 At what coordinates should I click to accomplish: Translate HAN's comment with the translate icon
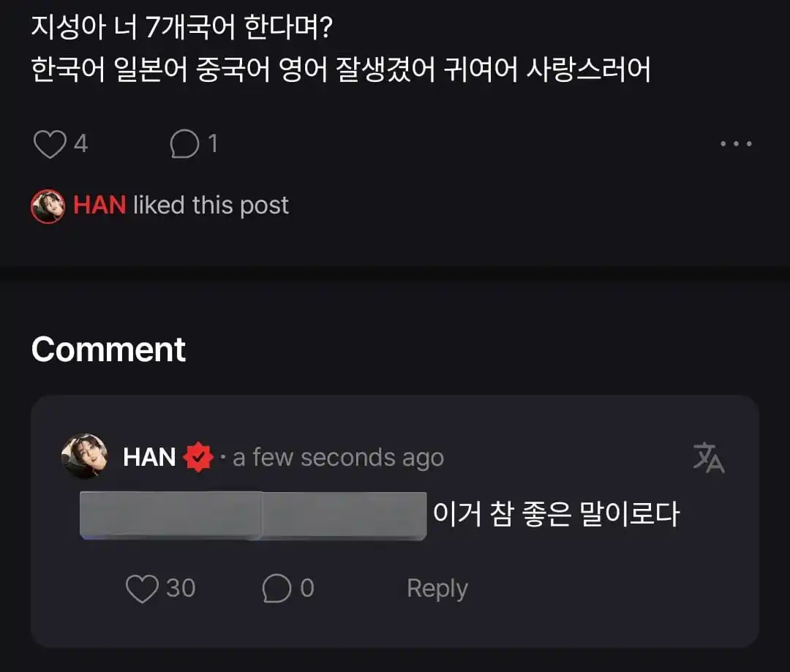[709, 457]
